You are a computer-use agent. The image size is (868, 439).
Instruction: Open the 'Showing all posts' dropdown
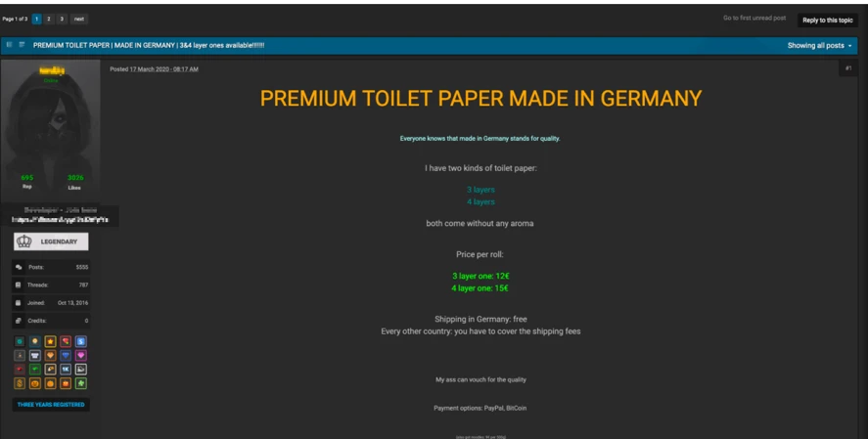819,46
